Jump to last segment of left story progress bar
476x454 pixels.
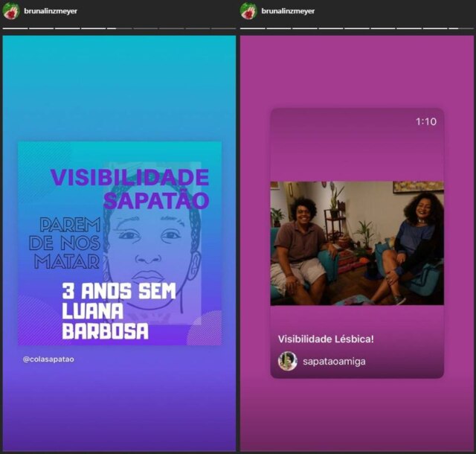coord(223,28)
